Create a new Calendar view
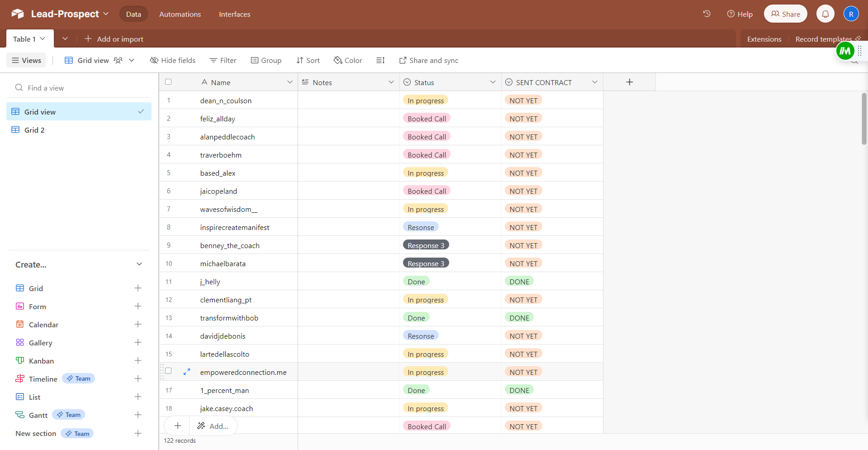The height and width of the screenshot is (450, 868). [x=138, y=325]
